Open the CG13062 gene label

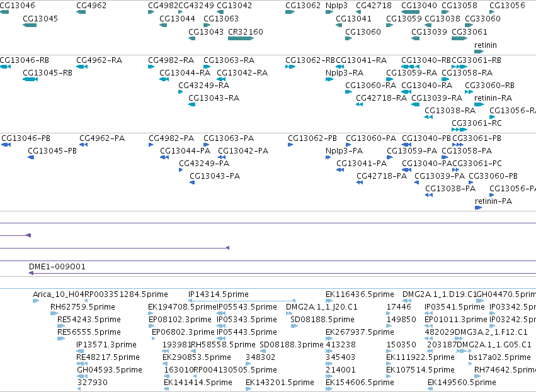click(303, 6)
